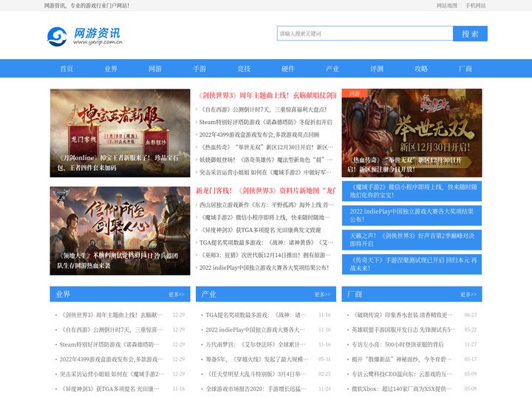Image resolution: width=532 pixels, height=399 pixels.
Task: Open the 掉宝王者新服 banner image
Action: [x=120, y=133]
